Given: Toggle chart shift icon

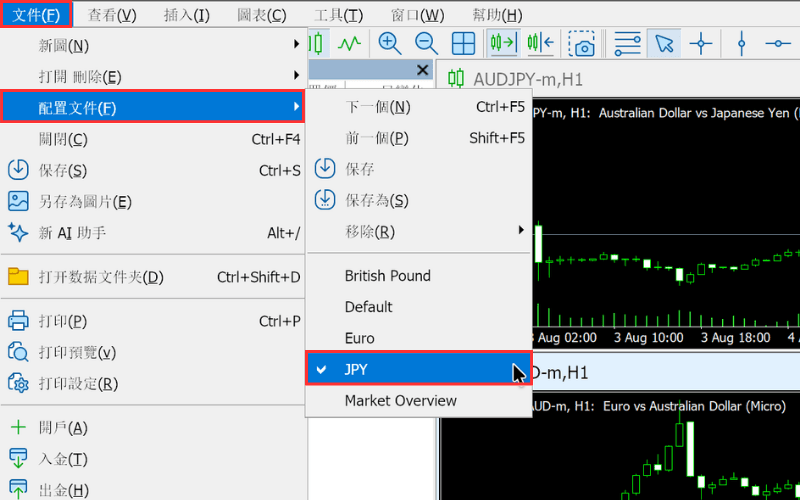Looking at the screenshot, I should pyautogui.click(x=541, y=43).
